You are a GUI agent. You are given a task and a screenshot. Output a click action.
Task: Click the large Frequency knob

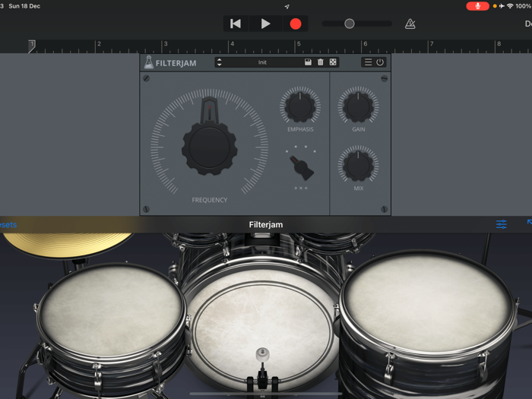(x=209, y=146)
